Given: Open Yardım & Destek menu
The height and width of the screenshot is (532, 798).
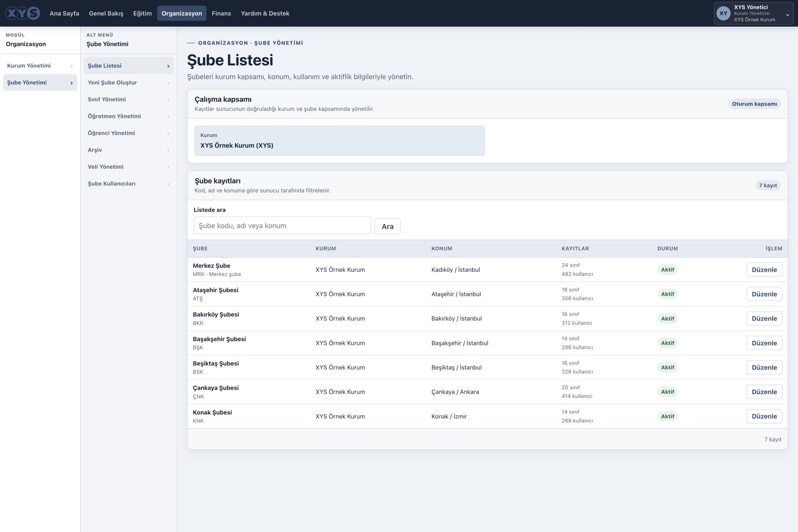Looking at the screenshot, I should point(265,13).
